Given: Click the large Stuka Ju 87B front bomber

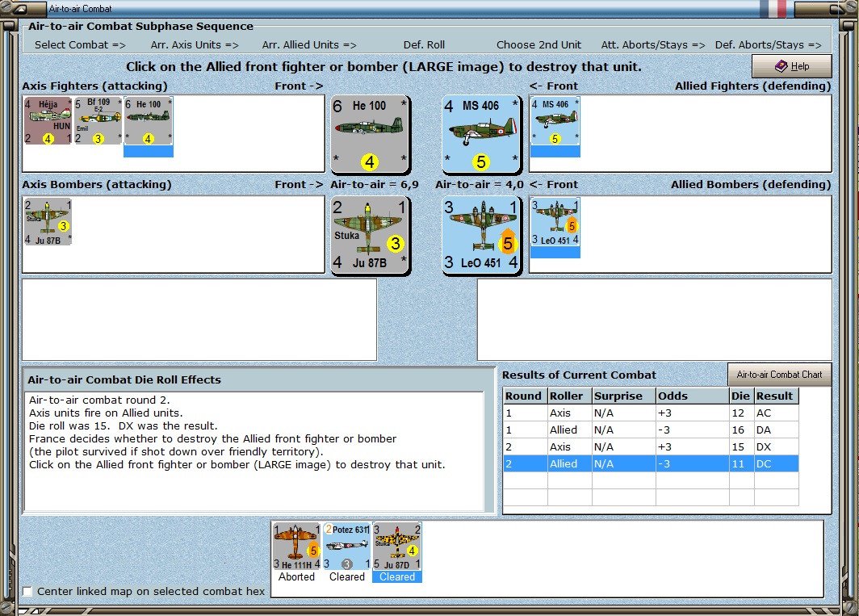Looking at the screenshot, I should coord(370,235).
